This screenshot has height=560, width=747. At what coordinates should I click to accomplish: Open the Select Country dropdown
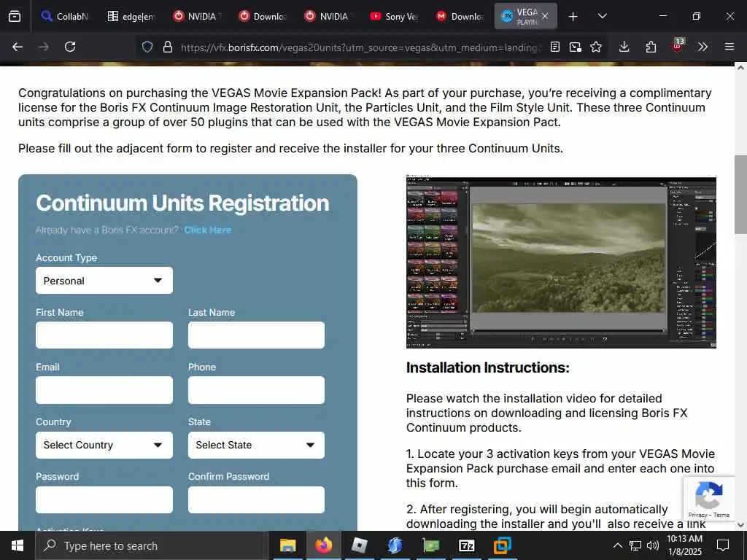pos(104,445)
